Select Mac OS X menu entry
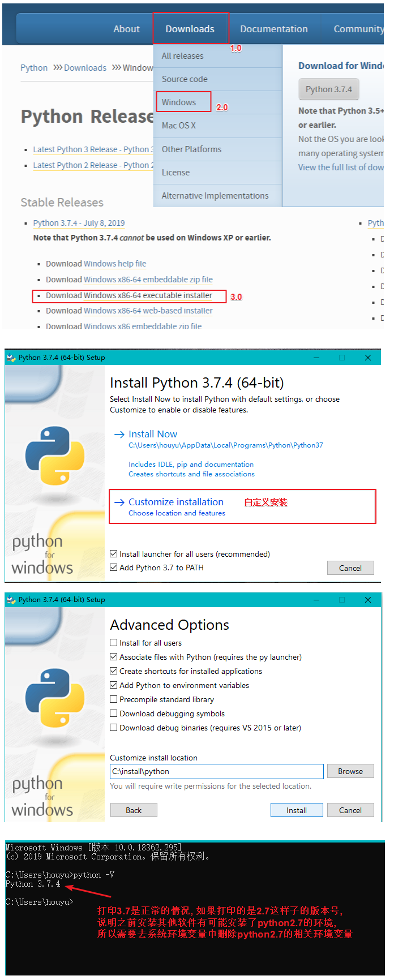394x980 pixels. tap(218, 126)
